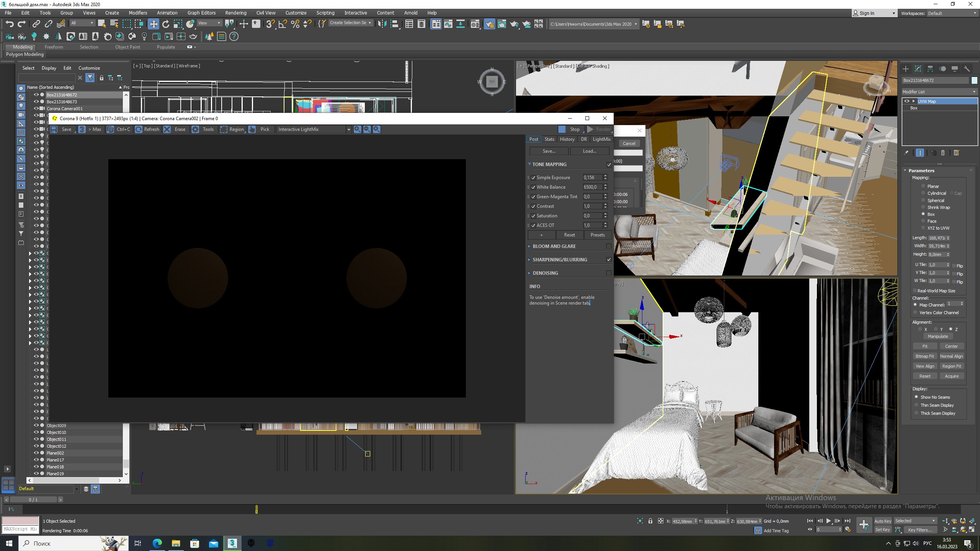This screenshot has width=980, height=551.
Task: Click the Zoom in magnifier in Corona
Action: 357,129
